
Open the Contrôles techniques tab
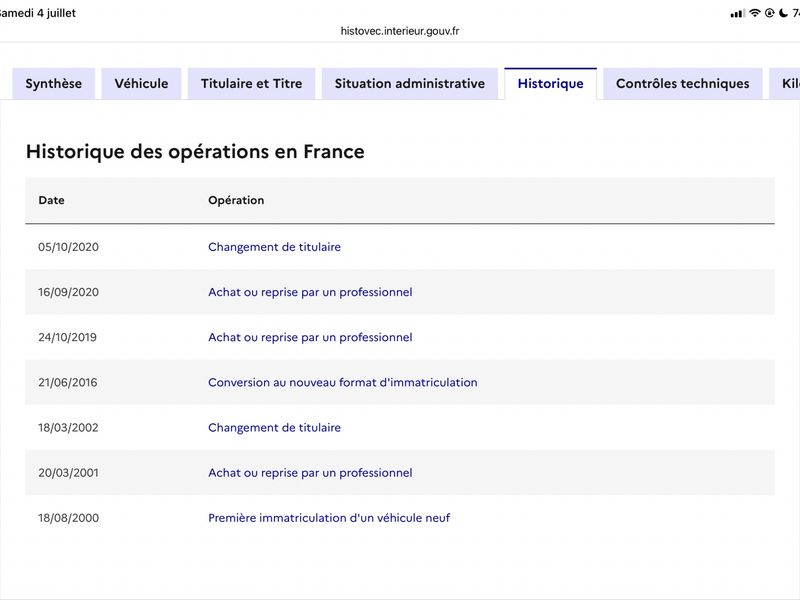pyautogui.click(x=683, y=84)
